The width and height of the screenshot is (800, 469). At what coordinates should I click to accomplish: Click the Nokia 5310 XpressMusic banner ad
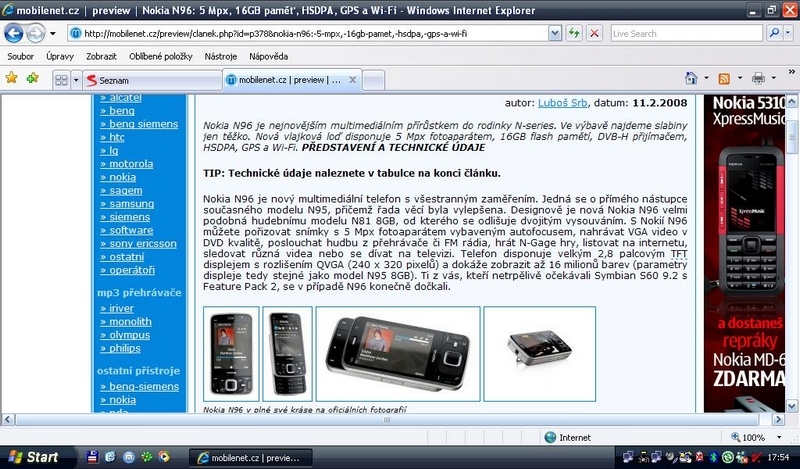[744, 253]
